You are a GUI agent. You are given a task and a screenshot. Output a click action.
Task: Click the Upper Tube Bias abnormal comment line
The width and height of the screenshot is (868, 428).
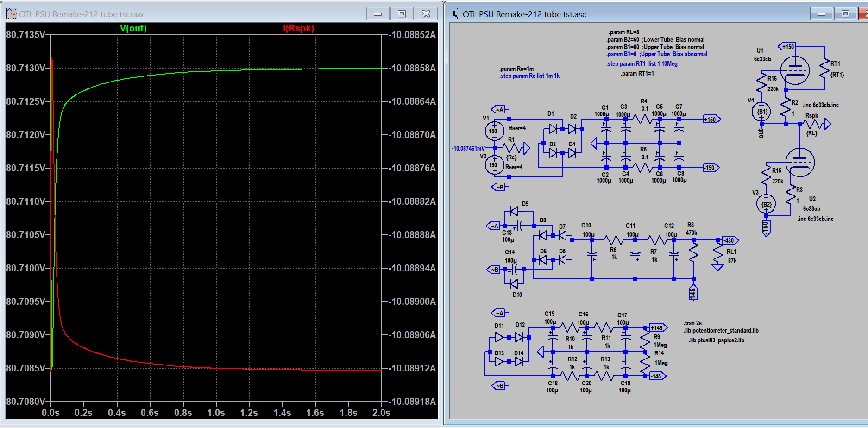click(x=657, y=54)
